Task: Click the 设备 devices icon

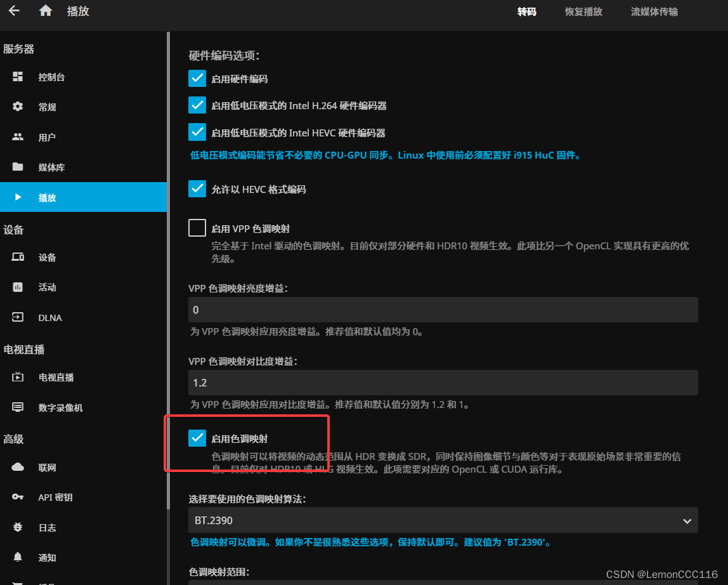Action: 18,257
